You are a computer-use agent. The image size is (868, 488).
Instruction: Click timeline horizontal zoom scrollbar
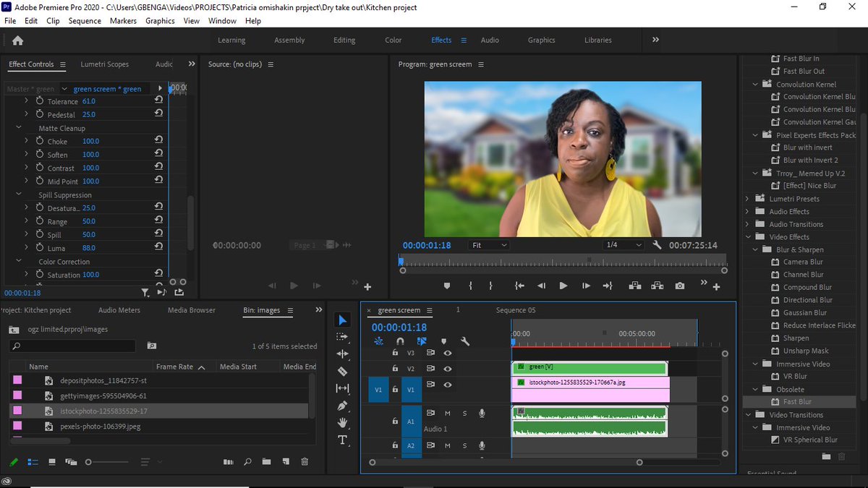[x=506, y=462]
